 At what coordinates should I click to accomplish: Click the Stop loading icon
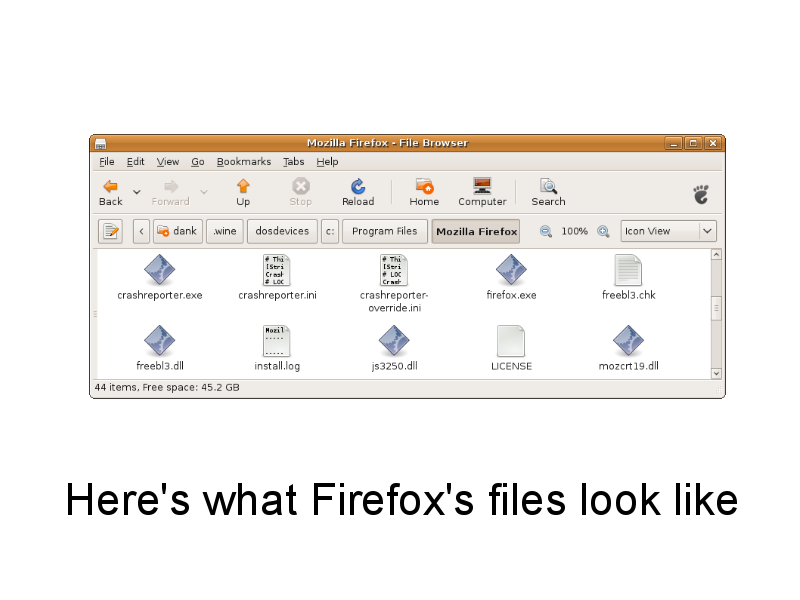point(301,186)
